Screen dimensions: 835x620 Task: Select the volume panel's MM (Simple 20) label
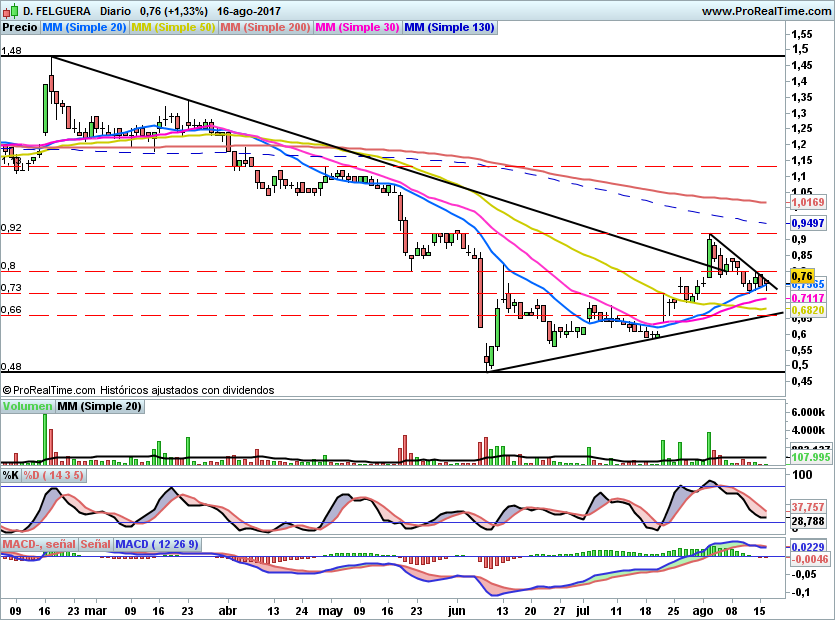click(99, 407)
